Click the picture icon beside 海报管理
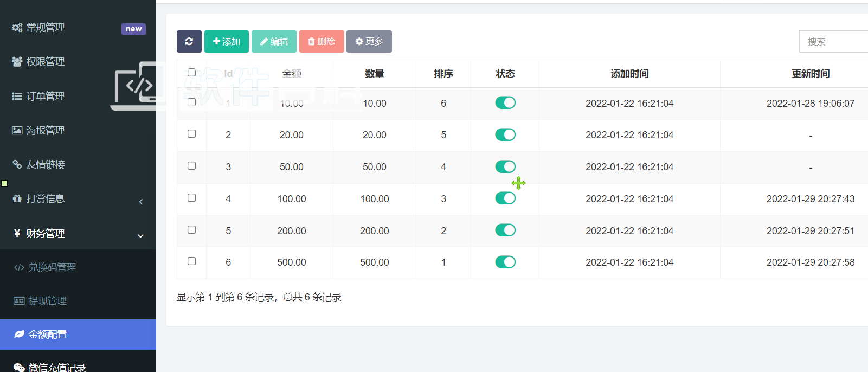This screenshot has height=372, width=868. point(17,130)
